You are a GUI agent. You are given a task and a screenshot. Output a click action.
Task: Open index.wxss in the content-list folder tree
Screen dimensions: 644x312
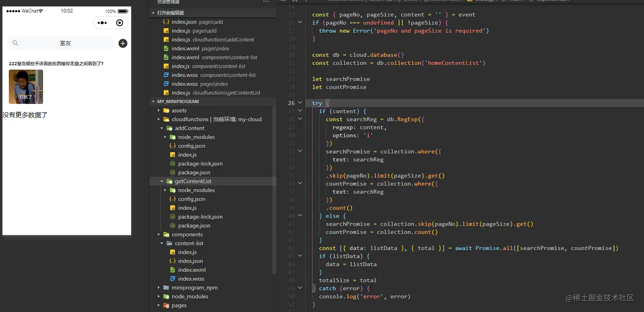point(191,279)
